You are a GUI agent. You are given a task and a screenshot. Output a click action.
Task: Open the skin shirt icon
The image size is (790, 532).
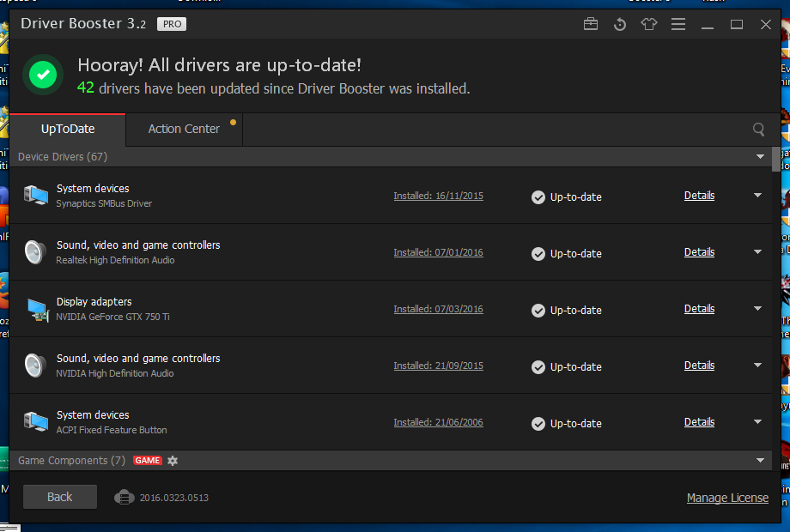649,24
